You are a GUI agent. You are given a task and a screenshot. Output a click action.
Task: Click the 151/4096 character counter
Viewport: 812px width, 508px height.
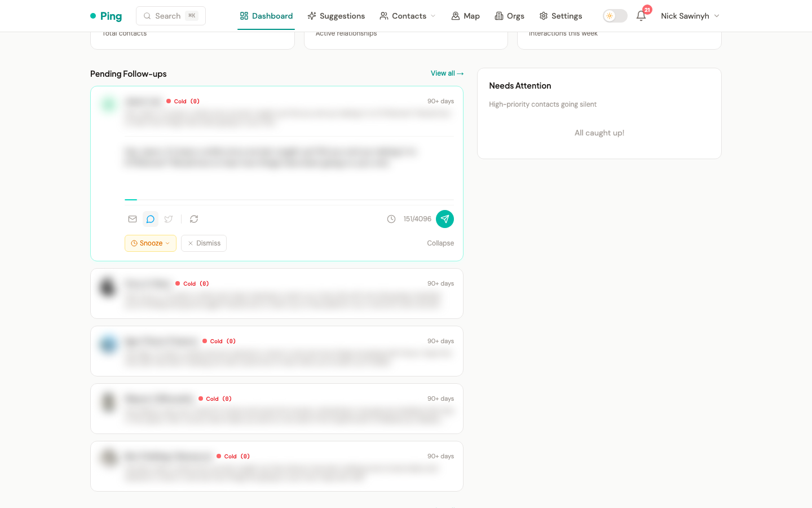pos(417,219)
